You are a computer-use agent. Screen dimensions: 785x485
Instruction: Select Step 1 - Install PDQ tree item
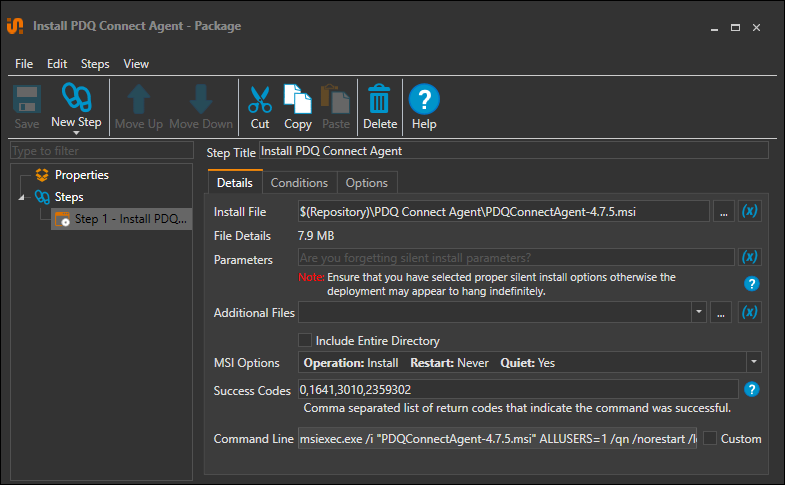tap(122, 219)
